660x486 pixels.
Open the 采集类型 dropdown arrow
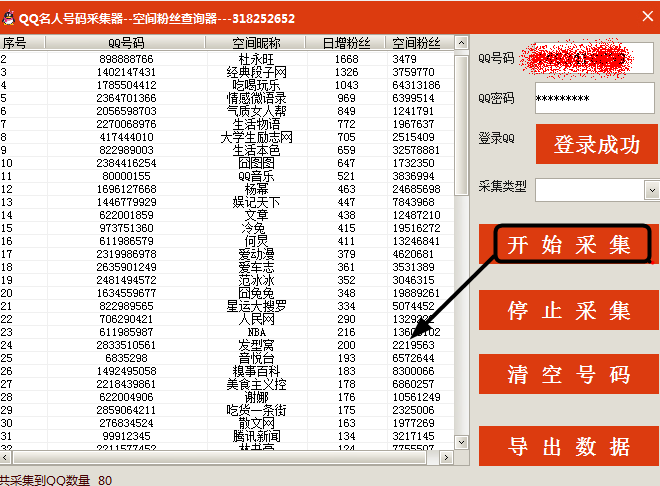click(x=652, y=190)
